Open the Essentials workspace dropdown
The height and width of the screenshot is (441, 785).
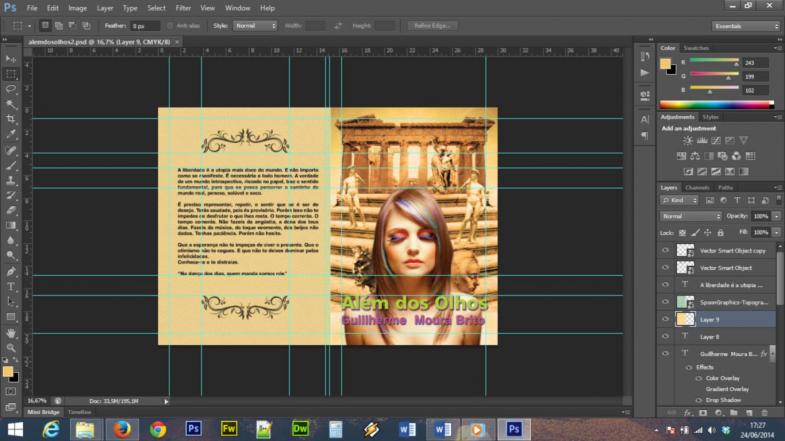tap(746, 25)
